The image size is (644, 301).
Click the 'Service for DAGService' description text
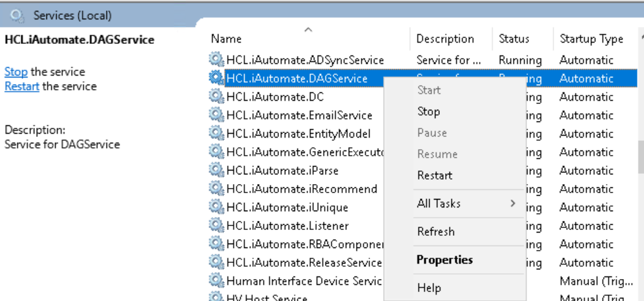click(x=62, y=144)
